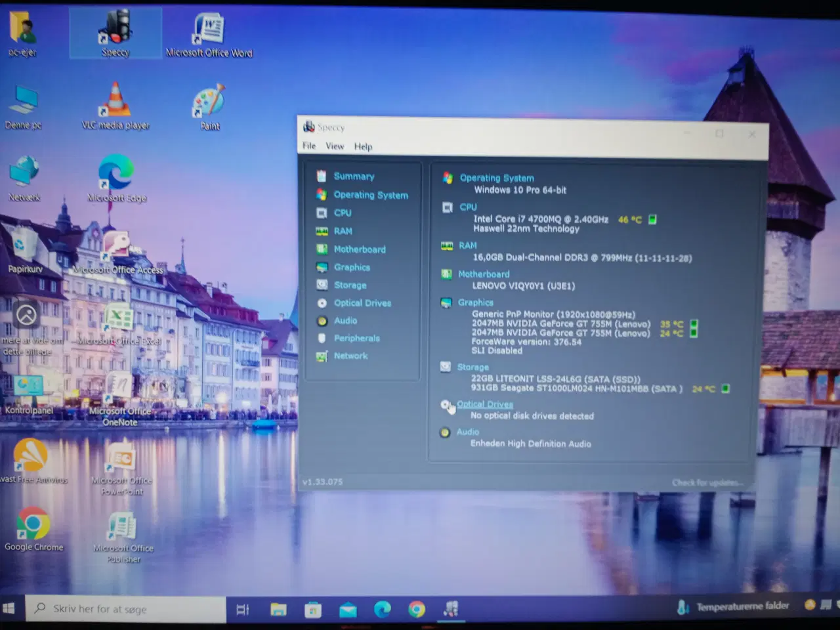Open Chrome from the taskbar

pyautogui.click(x=417, y=610)
